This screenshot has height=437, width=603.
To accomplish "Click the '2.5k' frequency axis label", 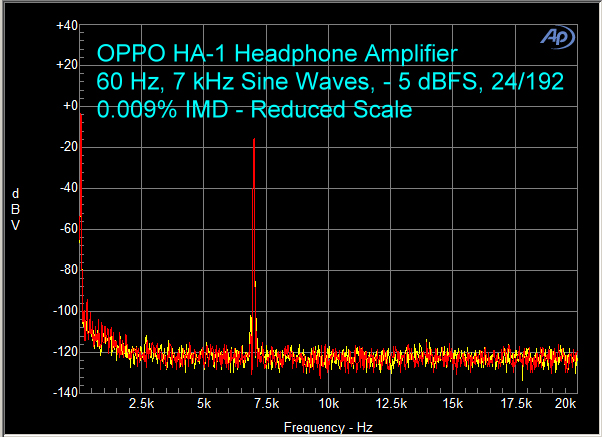I will point(142,404).
